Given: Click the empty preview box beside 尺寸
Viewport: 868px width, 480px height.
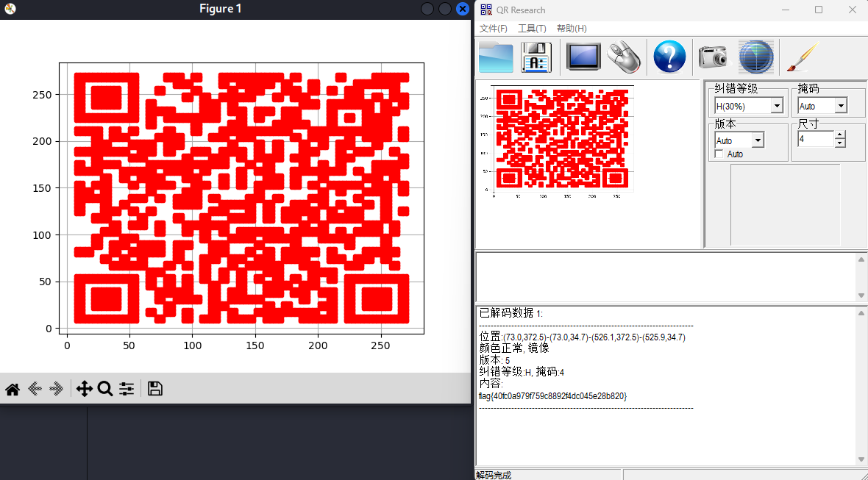Looking at the screenshot, I should coord(786,205).
